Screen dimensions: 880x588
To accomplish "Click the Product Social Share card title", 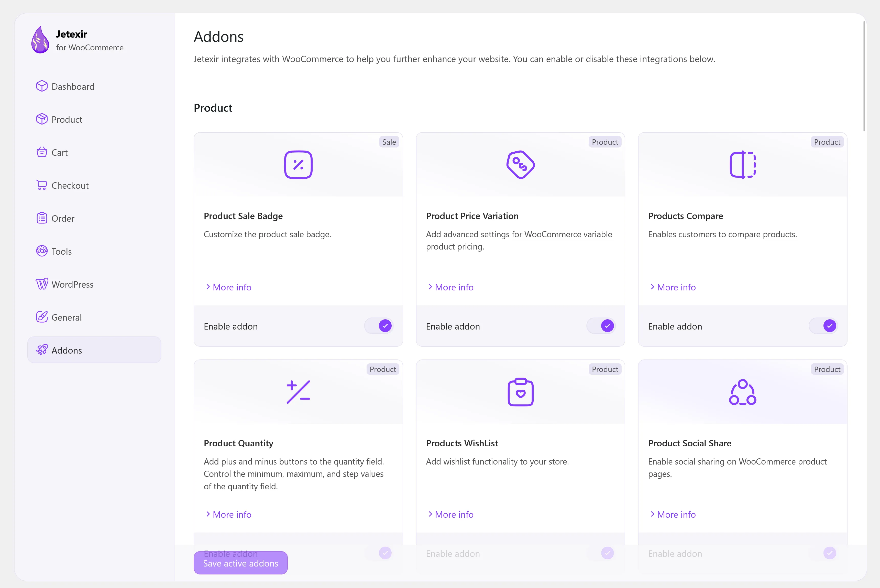I will [689, 443].
